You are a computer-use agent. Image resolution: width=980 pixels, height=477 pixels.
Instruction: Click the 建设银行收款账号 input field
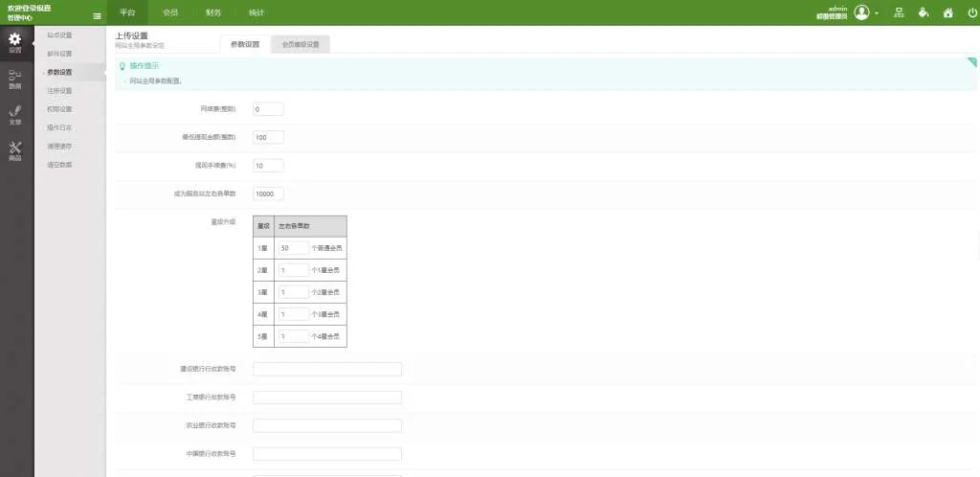coord(326,369)
